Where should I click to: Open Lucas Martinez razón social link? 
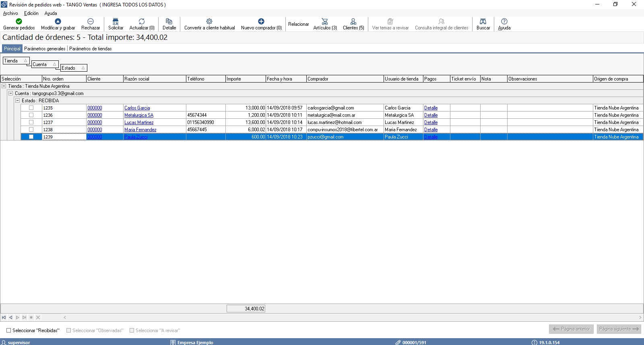pyautogui.click(x=139, y=122)
